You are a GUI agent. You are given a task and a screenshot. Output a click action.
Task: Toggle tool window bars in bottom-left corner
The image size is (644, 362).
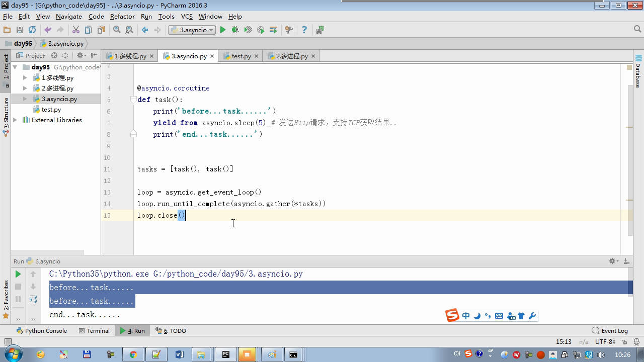pyautogui.click(x=8, y=342)
